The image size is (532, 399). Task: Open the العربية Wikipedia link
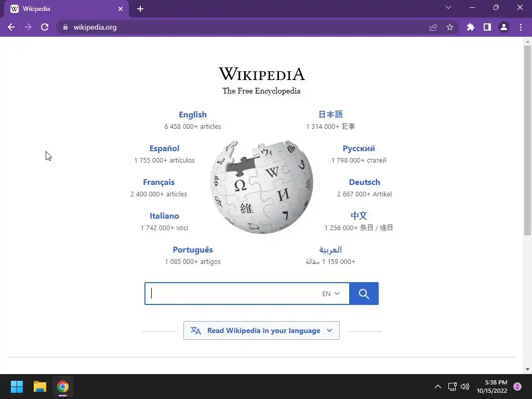click(x=330, y=250)
